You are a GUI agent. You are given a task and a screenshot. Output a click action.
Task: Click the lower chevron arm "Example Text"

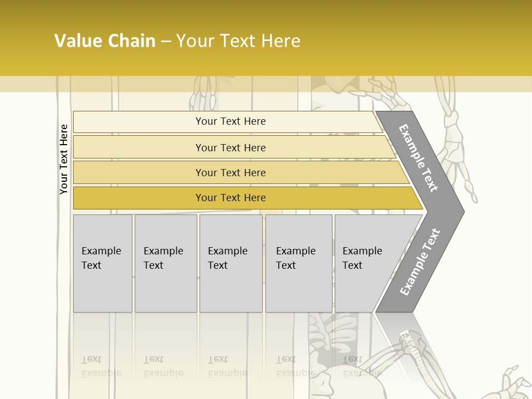pos(420,262)
